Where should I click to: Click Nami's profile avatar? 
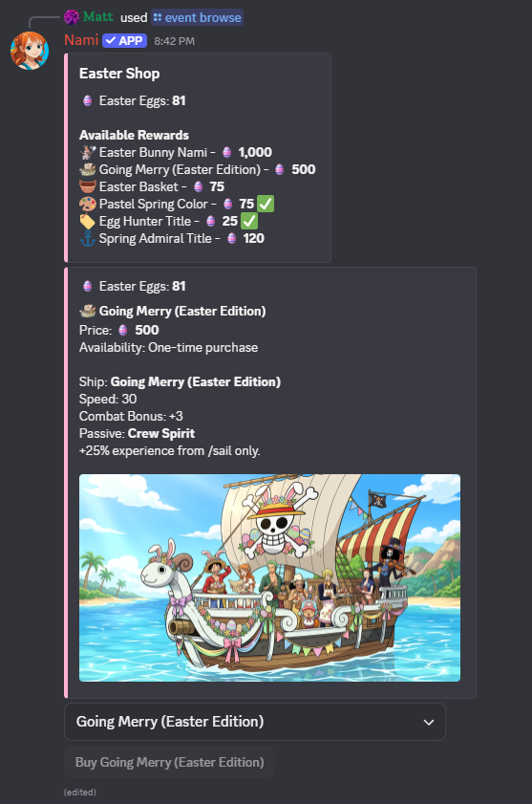point(30,51)
